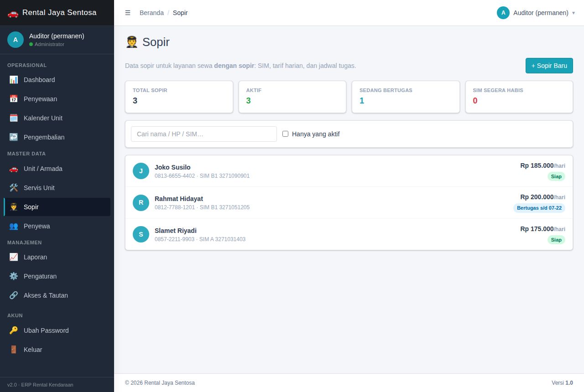This screenshot has width=584, height=392.
Task: Click the name Slamet Riyadi
Action: pyautogui.click(x=176, y=231)
